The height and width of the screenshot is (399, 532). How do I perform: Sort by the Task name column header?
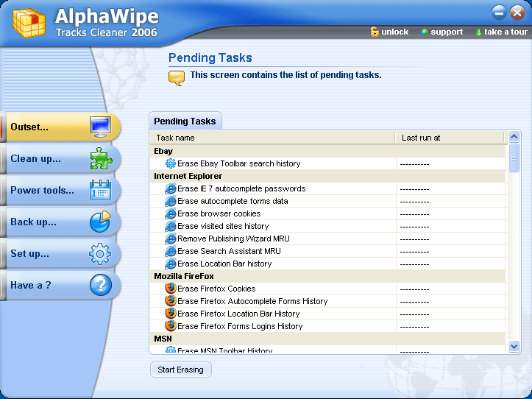[272, 138]
